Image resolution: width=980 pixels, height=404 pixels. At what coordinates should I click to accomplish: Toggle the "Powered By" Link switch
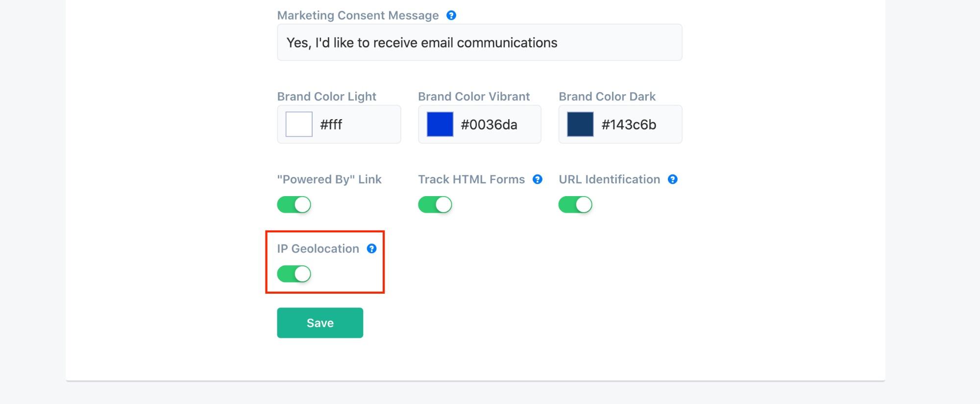tap(294, 204)
